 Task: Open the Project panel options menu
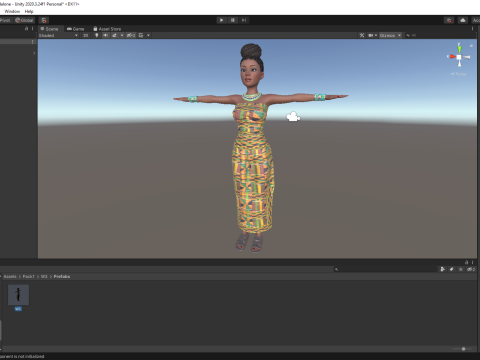472,262
